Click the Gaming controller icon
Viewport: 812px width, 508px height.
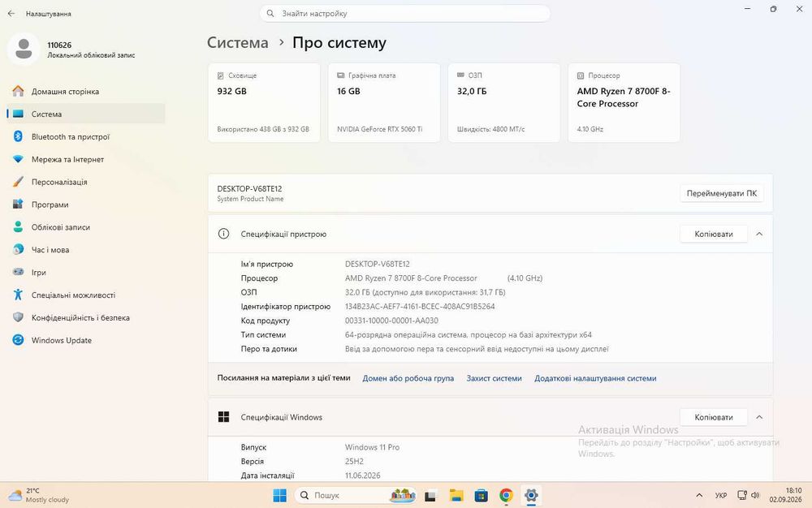pyautogui.click(x=18, y=272)
